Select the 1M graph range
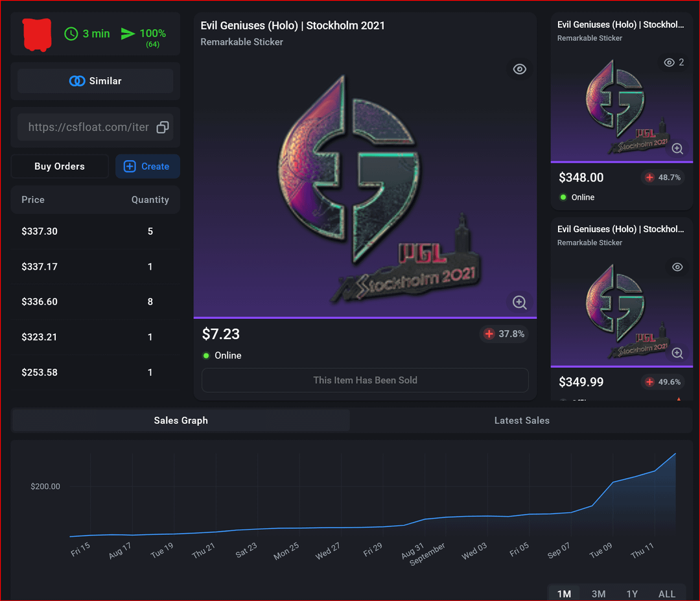This screenshot has width=700, height=601. (564, 594)
